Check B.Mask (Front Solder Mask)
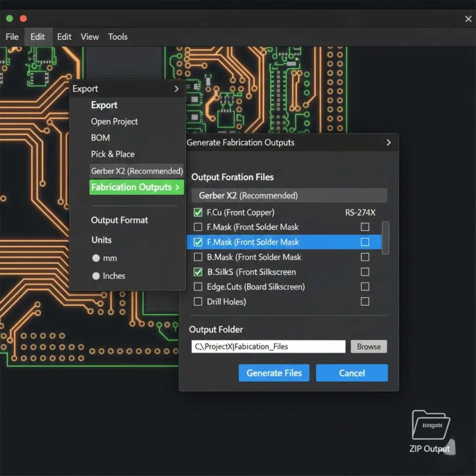This screenshot has height=476, width=476. pyautogui.click(x=197, y=257)
